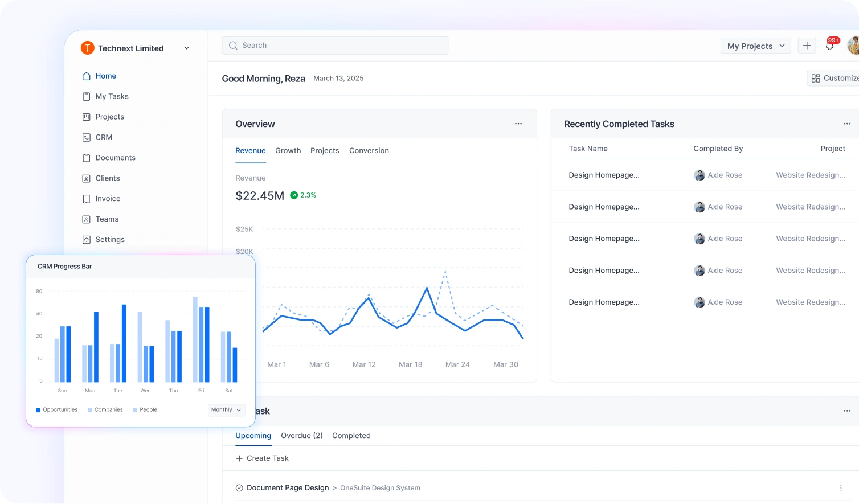Click the Fri label in bar chart
This screenshot has height=504, width=859.
[201, 391]
